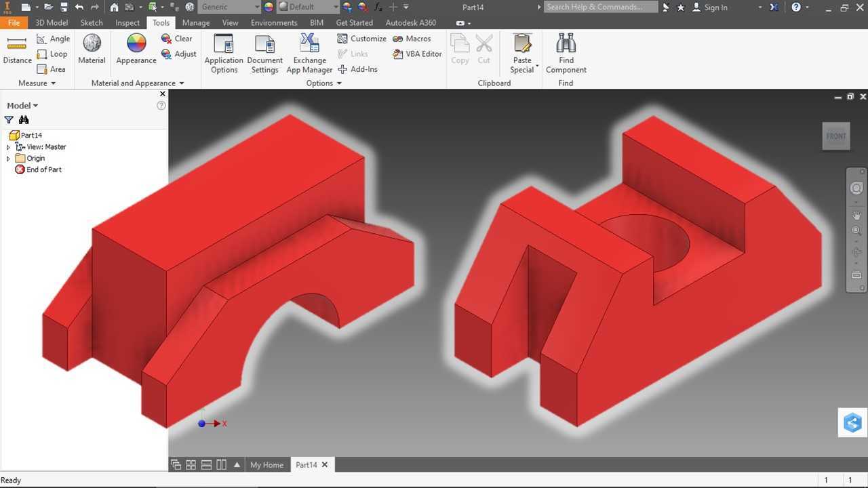Click the favorites star icon

(681, 7)
